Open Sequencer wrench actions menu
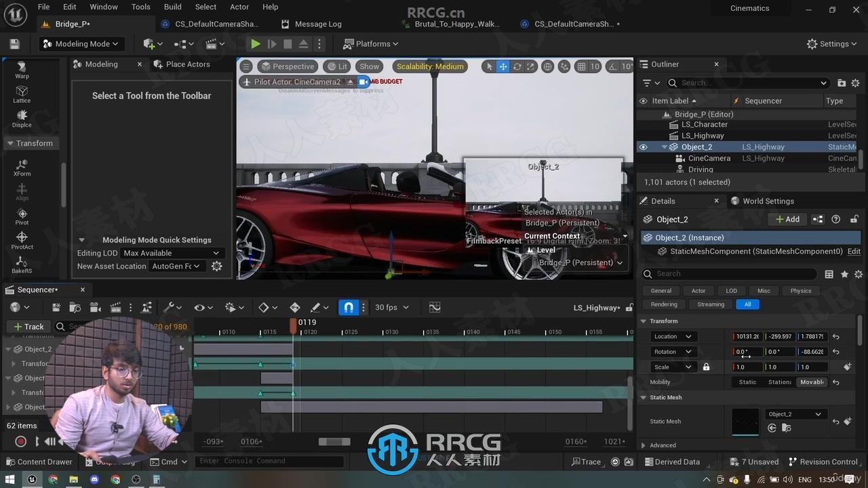Viewport: 868px width, 488px height. pyautogui.click(x=172, y=308)
